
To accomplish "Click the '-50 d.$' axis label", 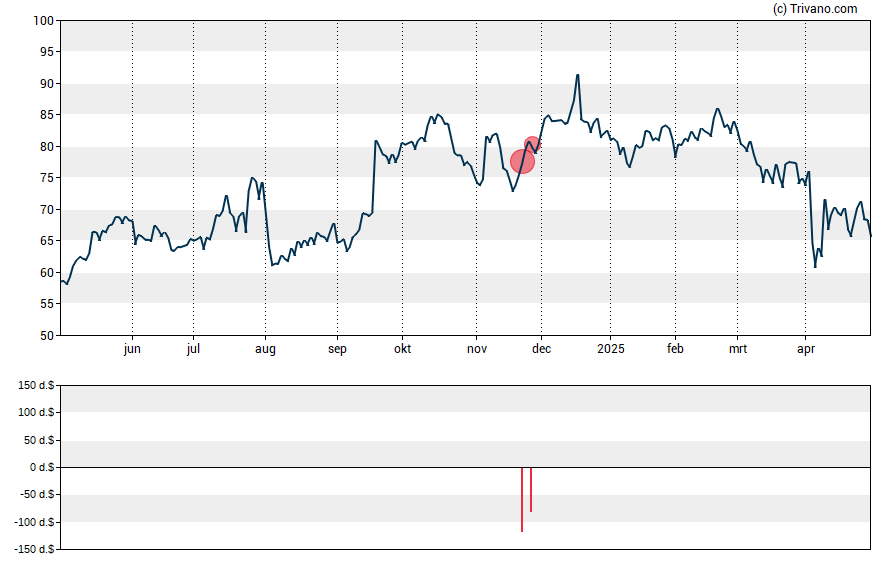I will 37,494.
